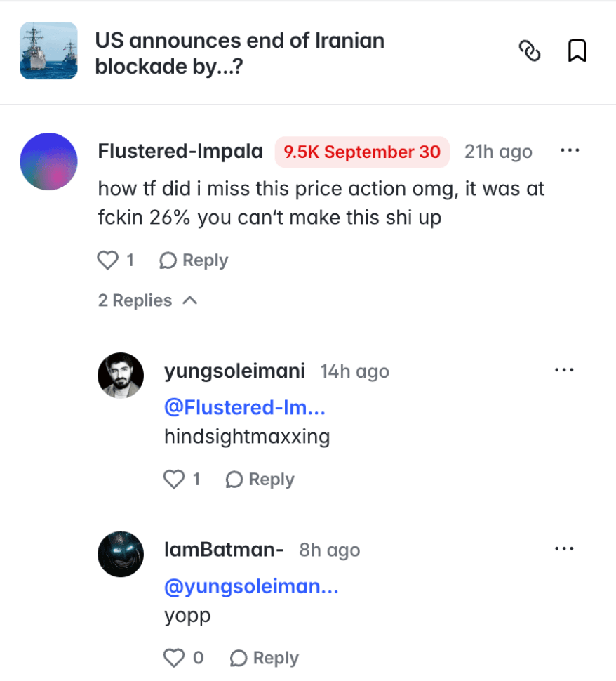Image resolution: width=616 pixels, height=681 pixels.
Task: Copy the market link via chain icon
Action: [530, 51]
